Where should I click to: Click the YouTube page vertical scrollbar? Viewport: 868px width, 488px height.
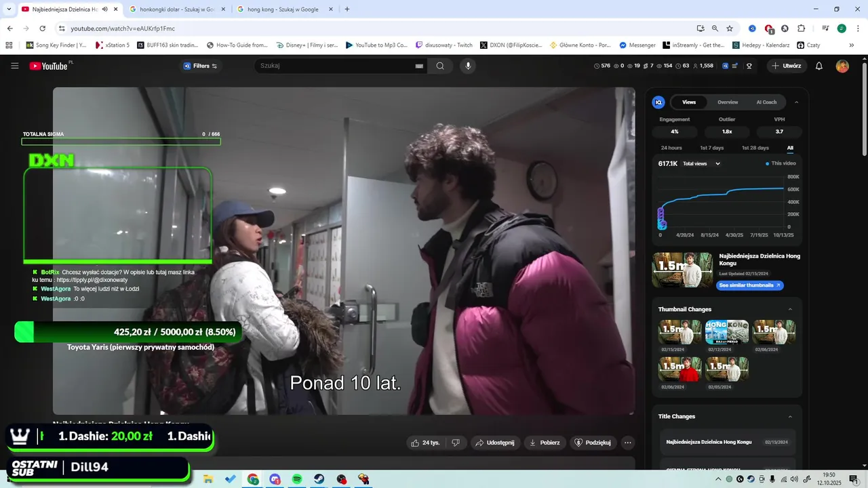(x=864, y=108)
